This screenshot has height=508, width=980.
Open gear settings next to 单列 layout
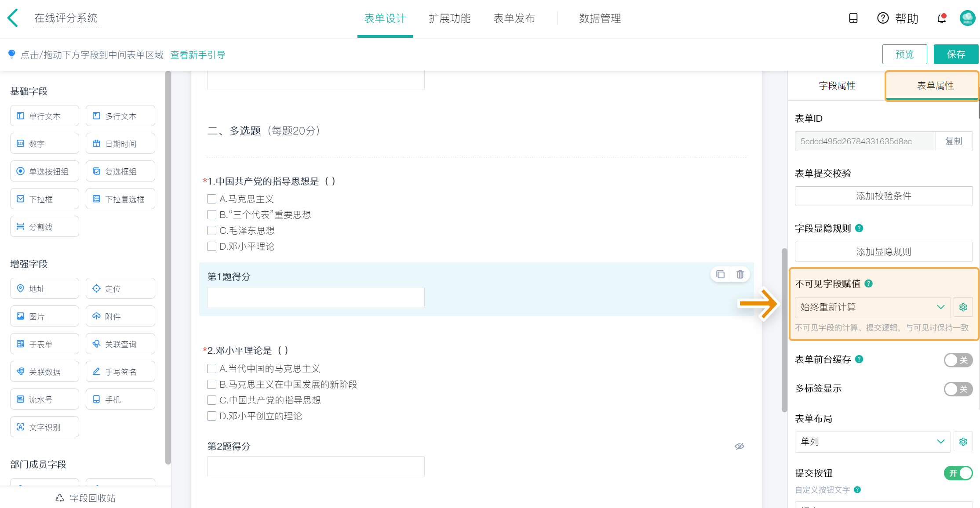[963, 442]
